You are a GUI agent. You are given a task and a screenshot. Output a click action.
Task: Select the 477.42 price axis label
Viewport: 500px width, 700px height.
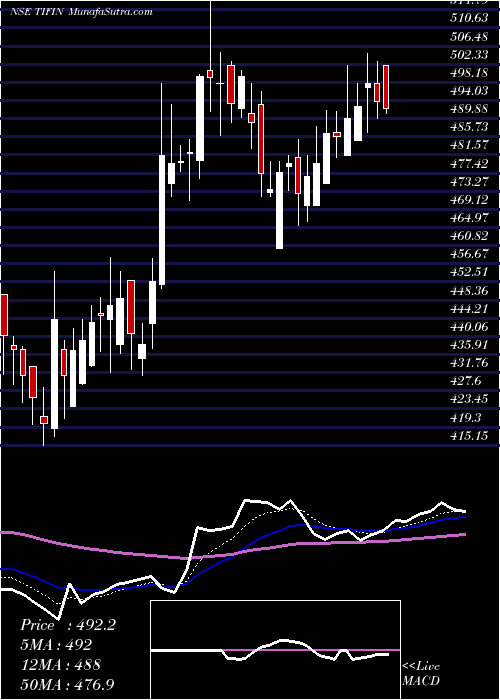469,163
